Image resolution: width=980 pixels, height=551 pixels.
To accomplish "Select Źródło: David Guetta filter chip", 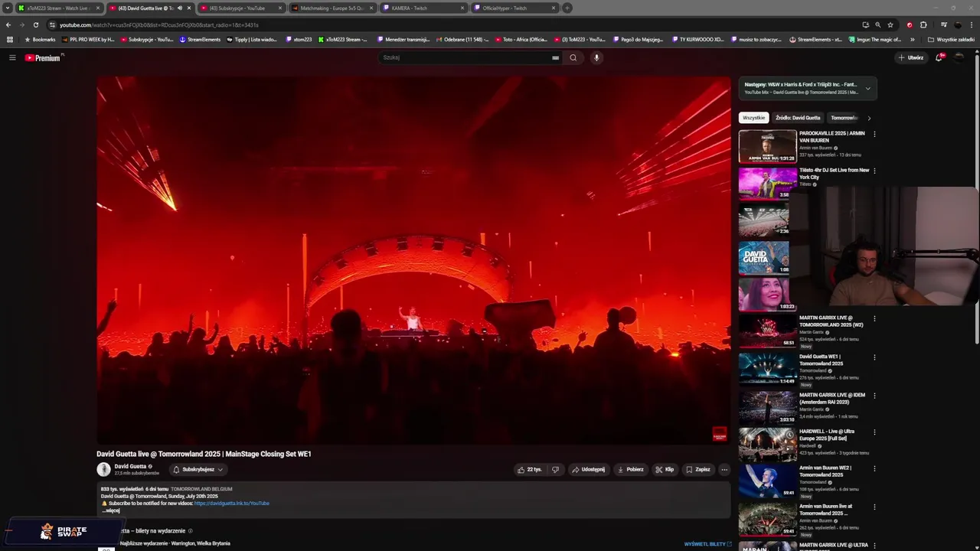I will tap(797, 118).
